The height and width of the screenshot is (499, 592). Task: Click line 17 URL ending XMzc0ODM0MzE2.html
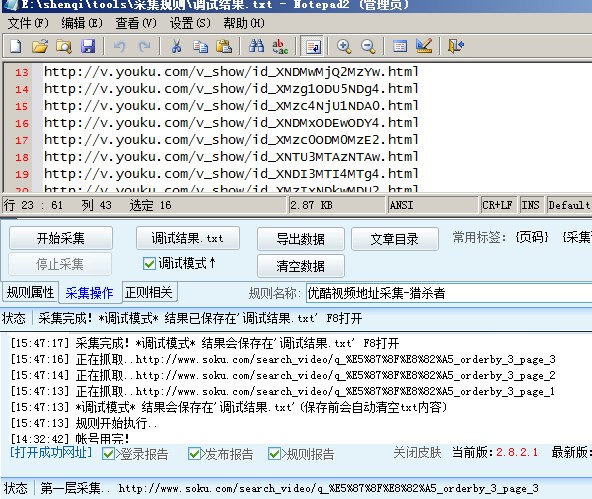coord(231,139)
